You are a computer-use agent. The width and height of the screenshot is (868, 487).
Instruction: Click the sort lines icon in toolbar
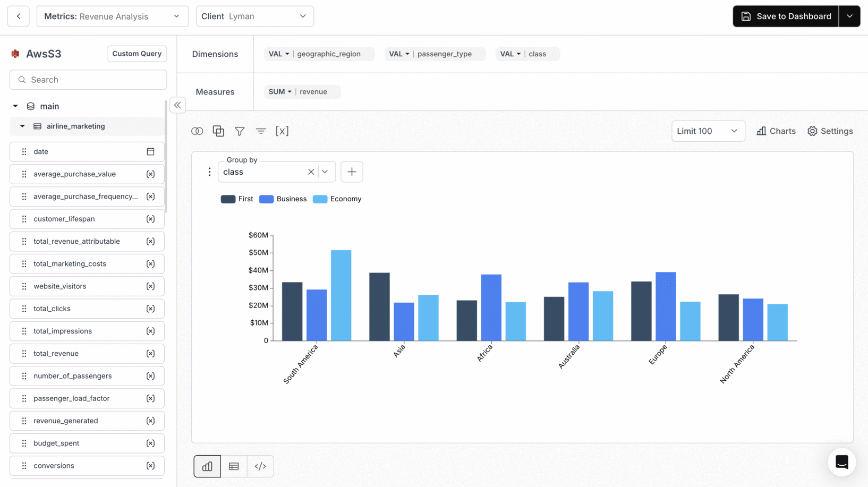pos(261,131)
